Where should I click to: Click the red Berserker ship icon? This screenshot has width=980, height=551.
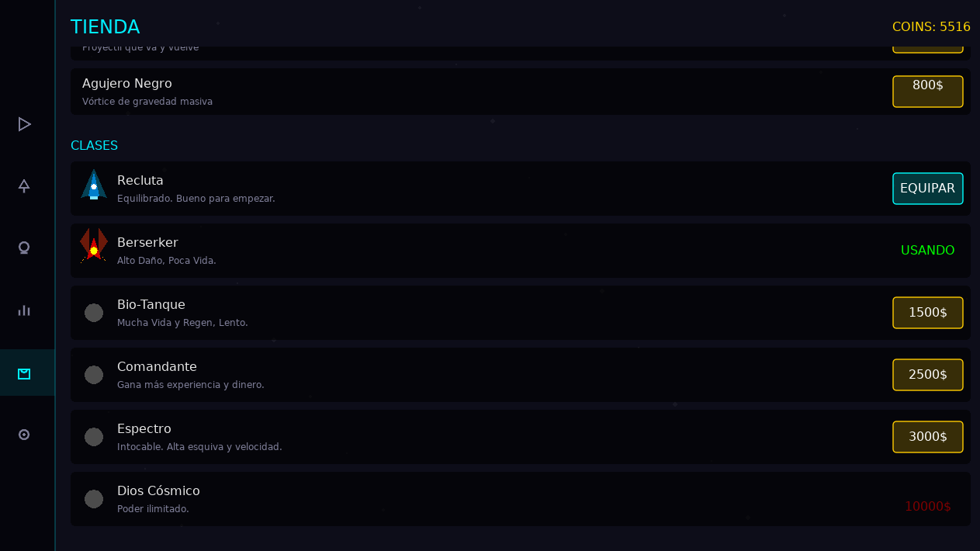94,246
